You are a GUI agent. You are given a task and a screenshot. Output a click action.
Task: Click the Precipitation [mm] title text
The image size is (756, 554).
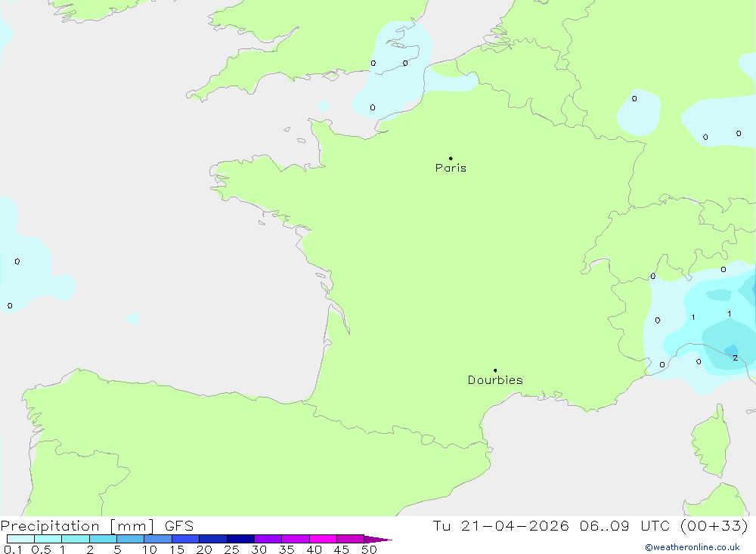click(77, 526)
